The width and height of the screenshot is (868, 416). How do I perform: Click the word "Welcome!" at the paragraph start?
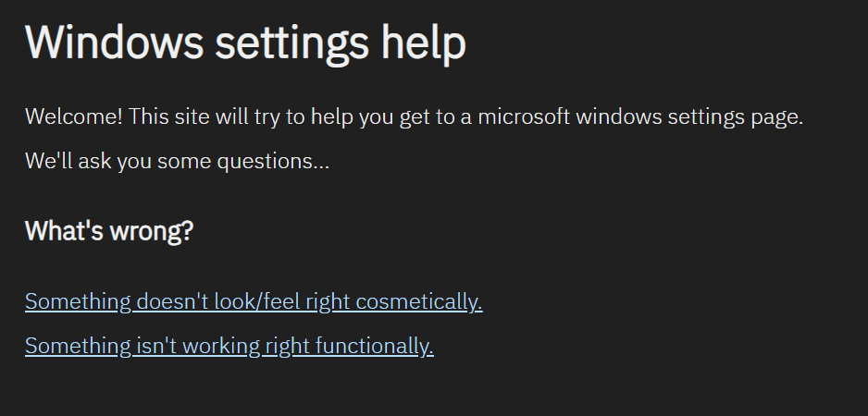pyautogui.click(x=74, y=118)
